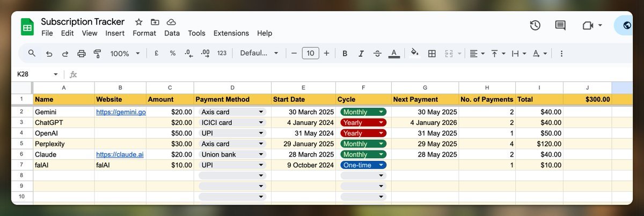Open the fill color paint bucket
The image size is (644, 216).
[x=414, y=53]
